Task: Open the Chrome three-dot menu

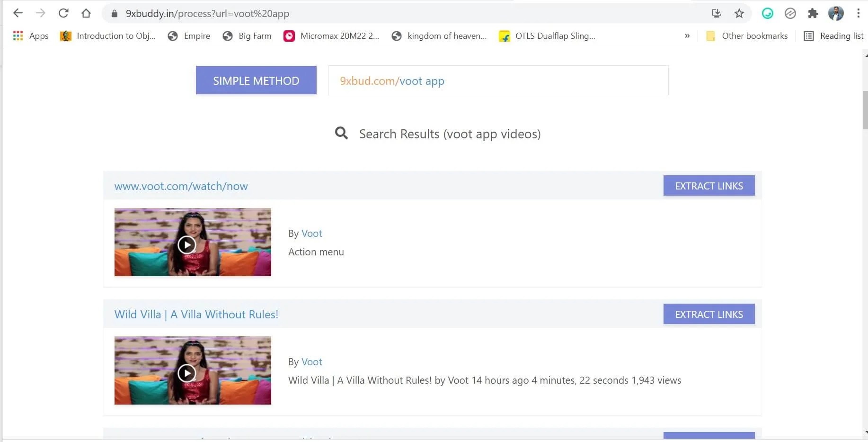Action: tap(859, 13)
